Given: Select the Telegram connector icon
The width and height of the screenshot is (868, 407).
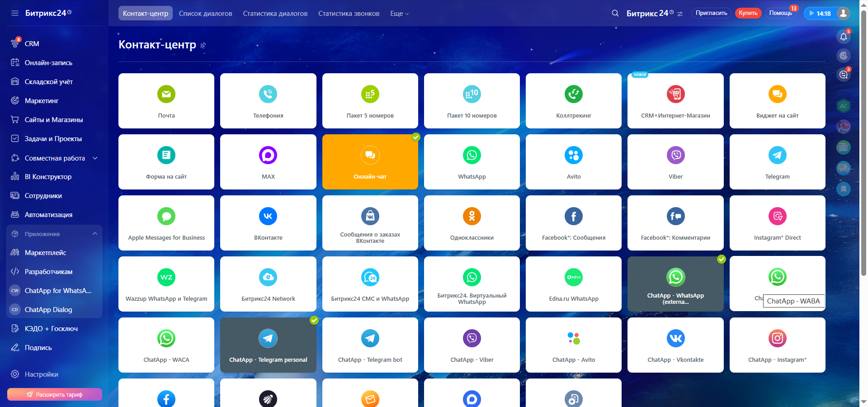Looking at the screenshot, I should pyautogui.click(x=777, y=155).
